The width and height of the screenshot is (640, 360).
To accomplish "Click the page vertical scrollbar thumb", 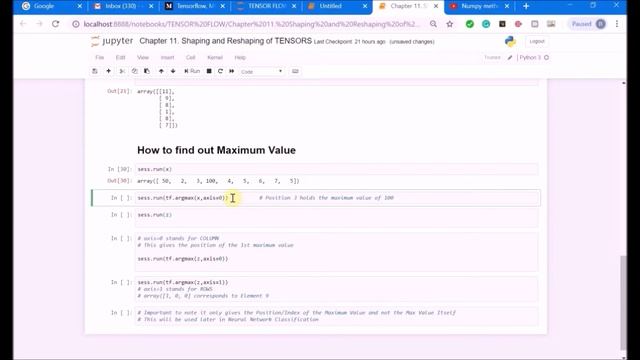I will coord(623,302).
